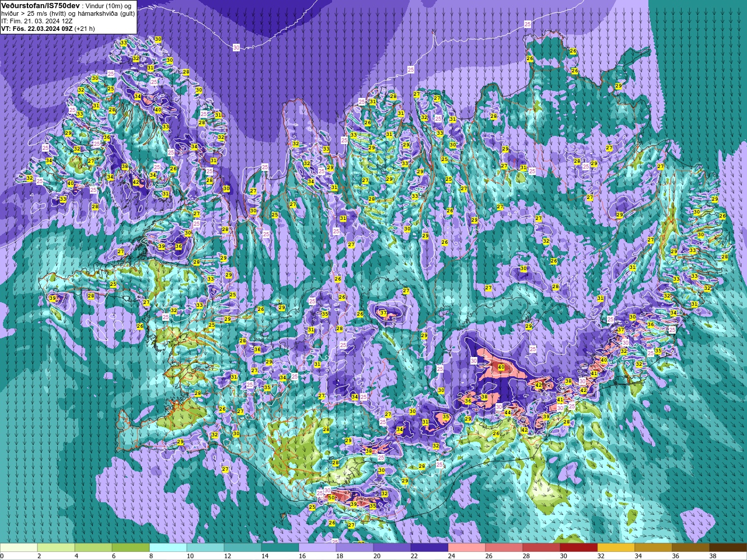Click the 'IT: Fim. 21. 03. 2024 12Z' line
The image size is (747, 560).
pos(37,20)
